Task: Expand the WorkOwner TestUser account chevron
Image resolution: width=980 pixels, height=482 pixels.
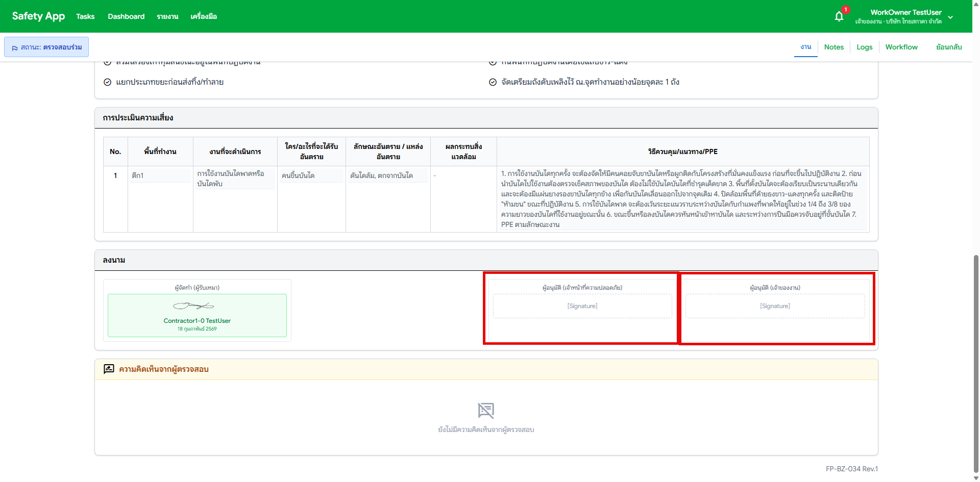Action: click(950, 17)
